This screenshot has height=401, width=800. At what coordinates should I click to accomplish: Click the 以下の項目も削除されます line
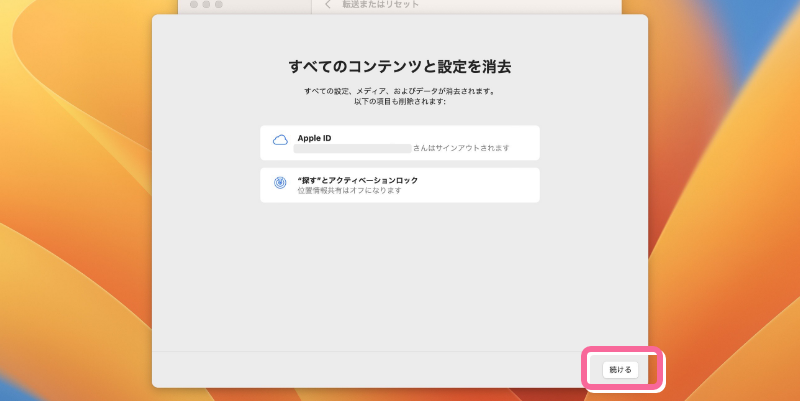[400, 102]
